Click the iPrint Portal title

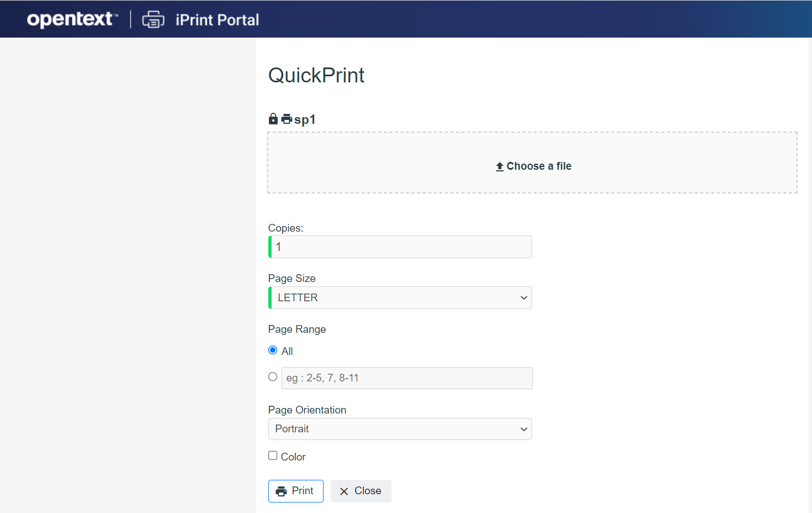[x=217, y=20]
